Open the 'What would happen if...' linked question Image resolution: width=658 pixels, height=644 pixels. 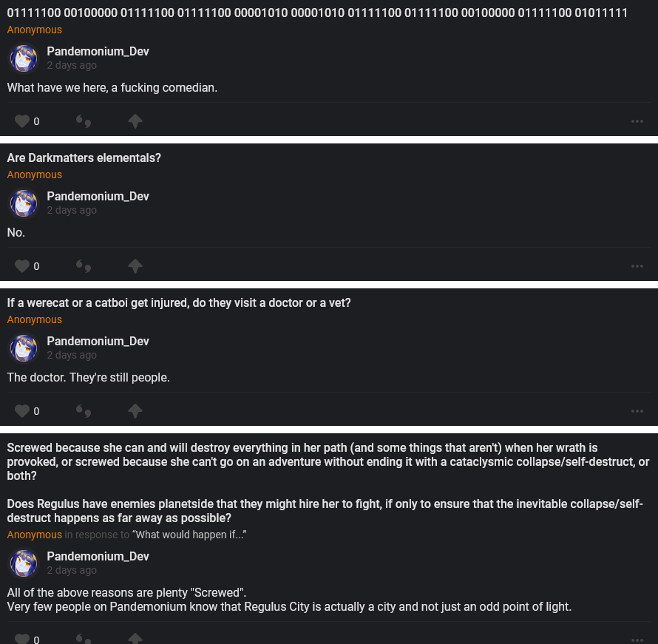click(189, 535)
